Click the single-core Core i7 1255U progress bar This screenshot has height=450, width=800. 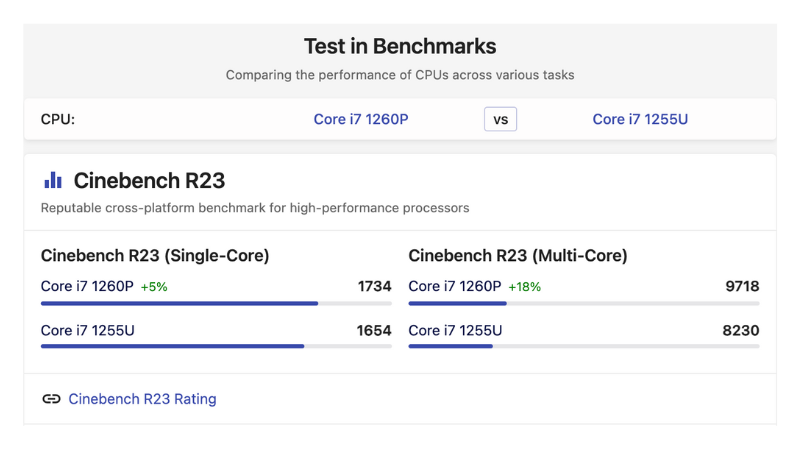[216, 347]
